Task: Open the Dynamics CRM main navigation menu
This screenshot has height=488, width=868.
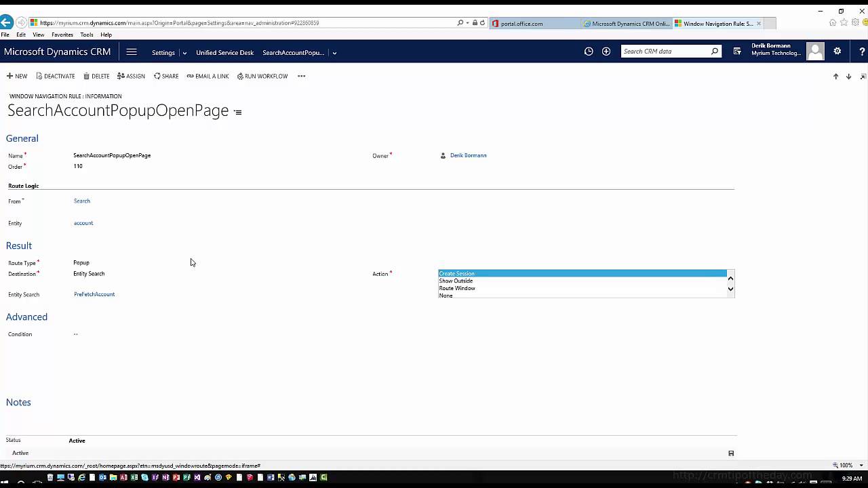Action: pos(132,52)
